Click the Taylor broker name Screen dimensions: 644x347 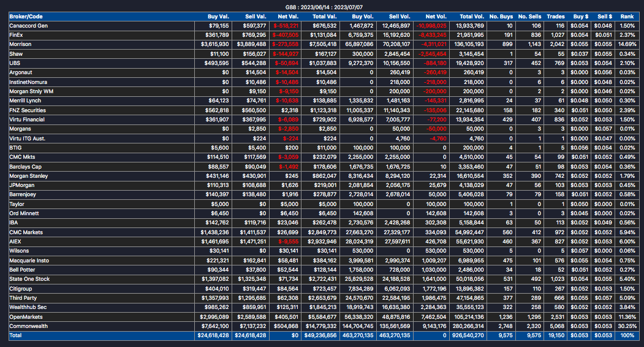[17, 204]
